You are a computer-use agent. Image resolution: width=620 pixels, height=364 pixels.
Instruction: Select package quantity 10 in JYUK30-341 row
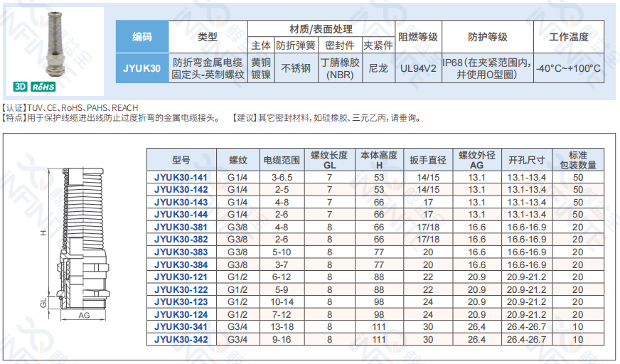(578, 326)
